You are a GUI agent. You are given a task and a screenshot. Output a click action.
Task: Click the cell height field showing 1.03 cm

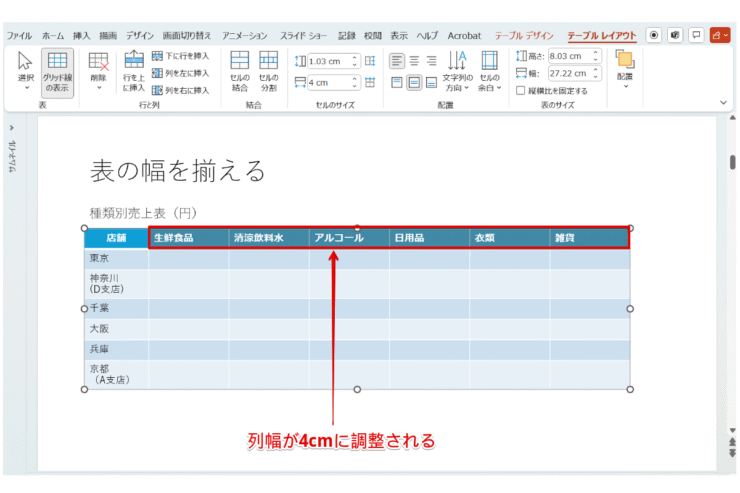(x=329, y=61)
